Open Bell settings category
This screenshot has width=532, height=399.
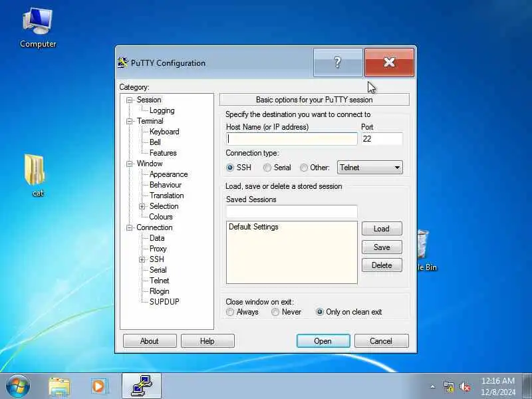click(x=155, y=142)
